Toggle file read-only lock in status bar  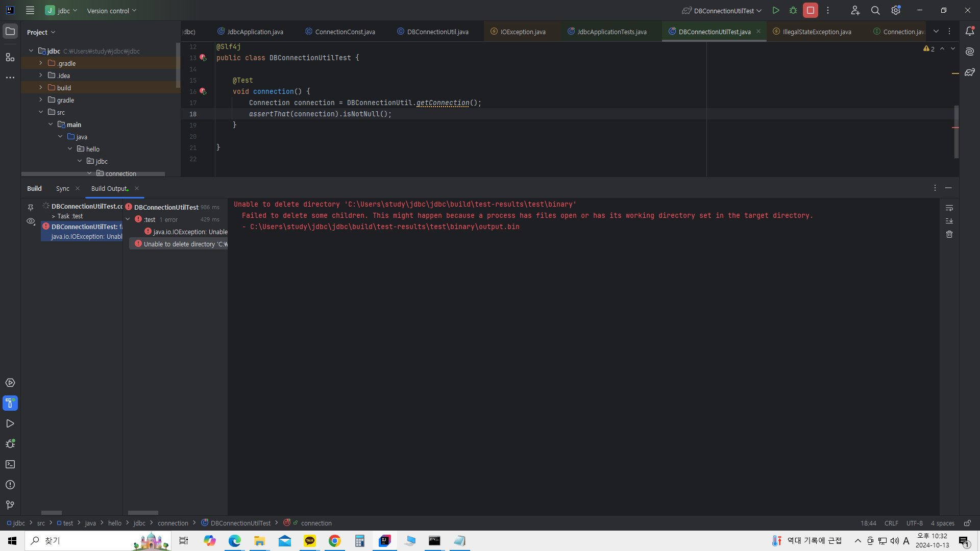[967, 523]
